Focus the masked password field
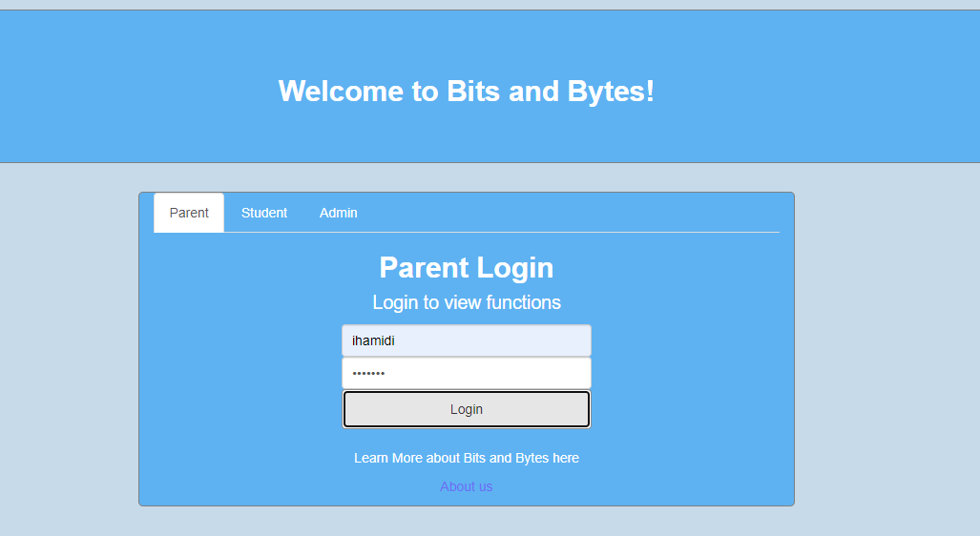Image resolution: width=980 pixels, height=536 pixels. point(466,373)
